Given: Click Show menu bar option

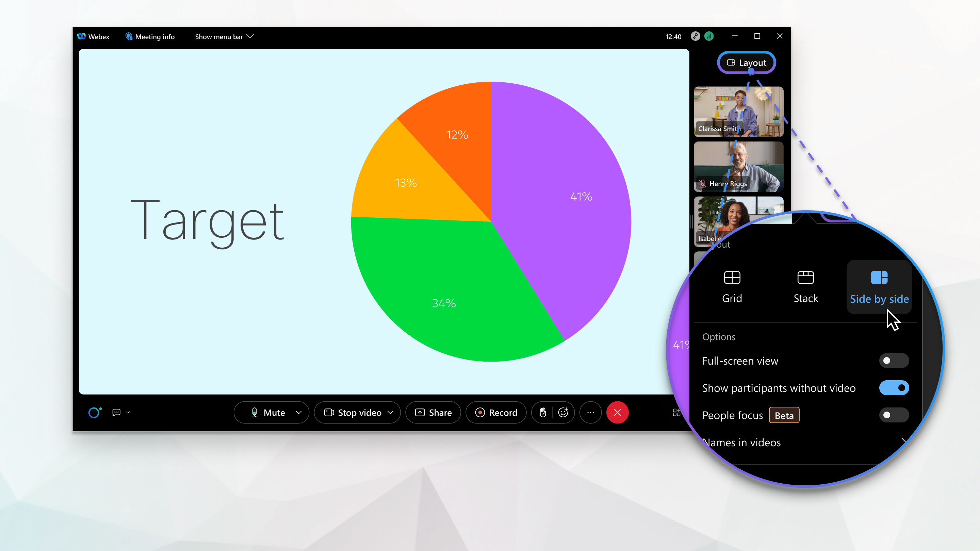Looking at the screenshot, I should (x=225, y=36).
